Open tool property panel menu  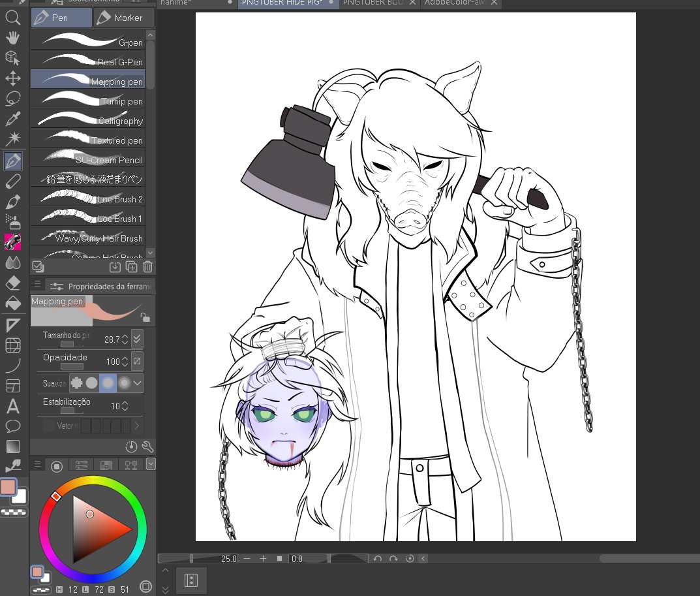pyautogui.click(x=37, y=284)
